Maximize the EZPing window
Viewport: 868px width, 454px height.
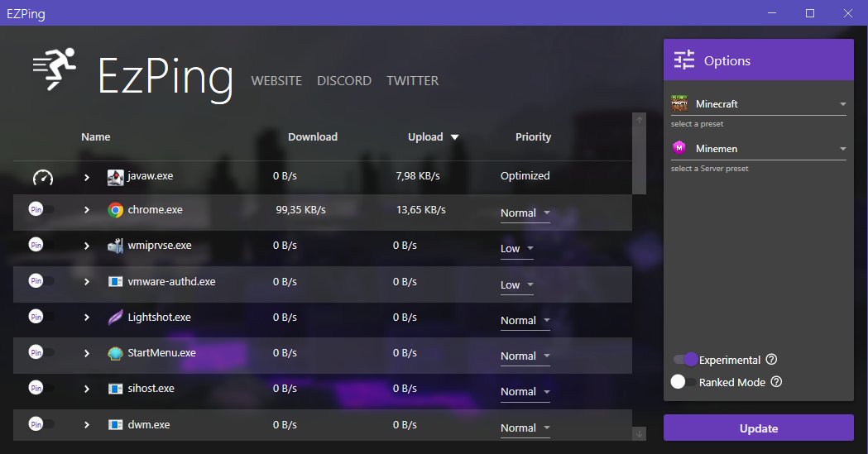click(x=810, y=12)
